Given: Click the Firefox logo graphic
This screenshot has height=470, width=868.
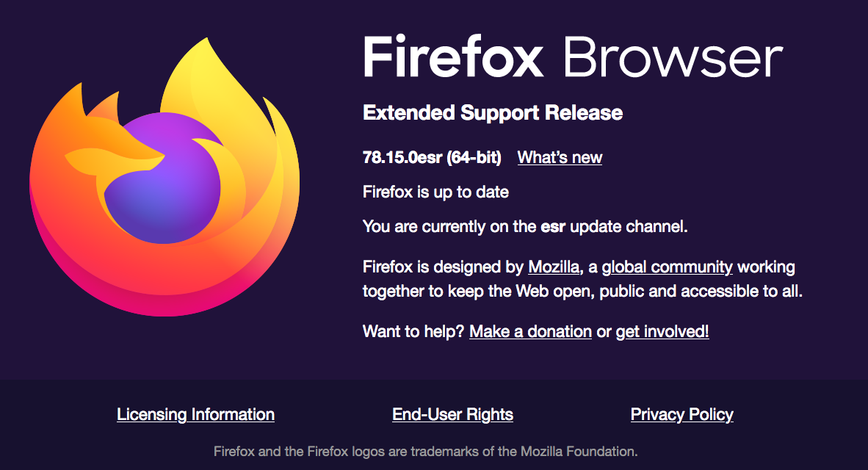Looking at the screenshot, I should [x=164, y=177].
